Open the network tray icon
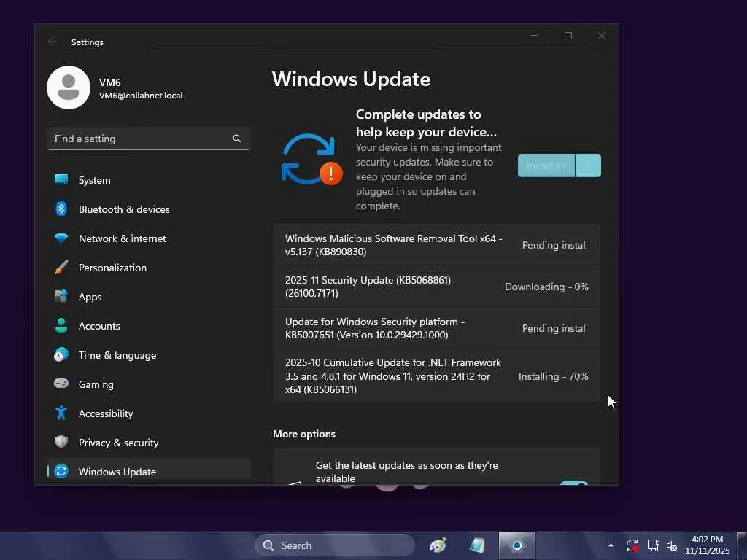 point(653,545)
